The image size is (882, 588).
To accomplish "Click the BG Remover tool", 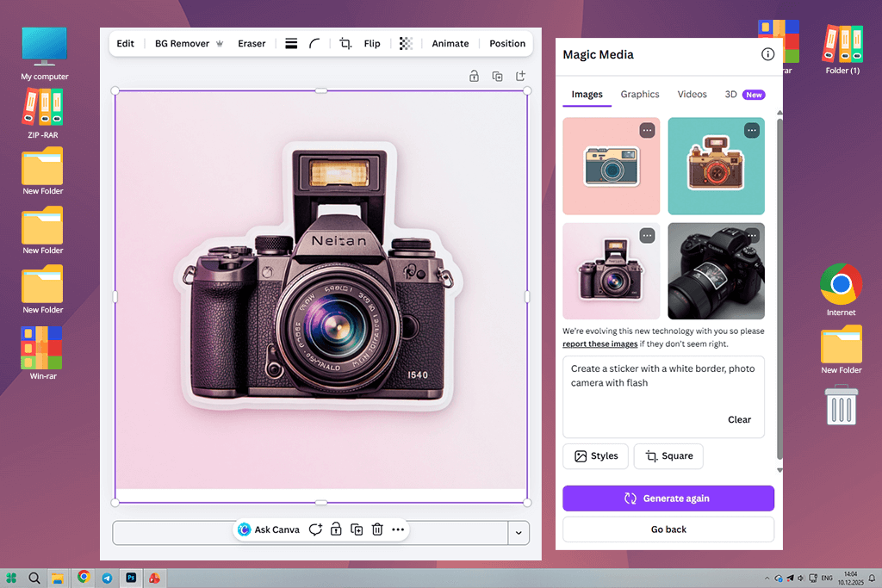I will coord(189,43).
